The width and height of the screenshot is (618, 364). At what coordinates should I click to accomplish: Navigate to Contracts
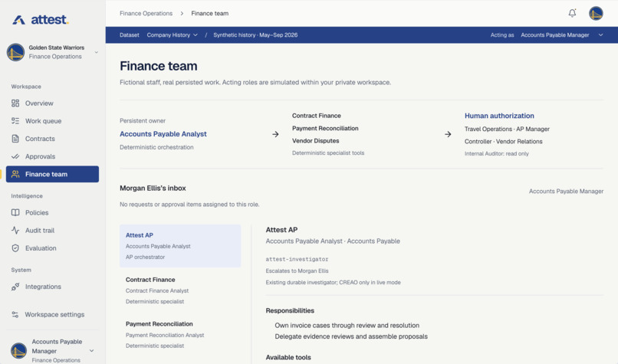pos(52,139)
